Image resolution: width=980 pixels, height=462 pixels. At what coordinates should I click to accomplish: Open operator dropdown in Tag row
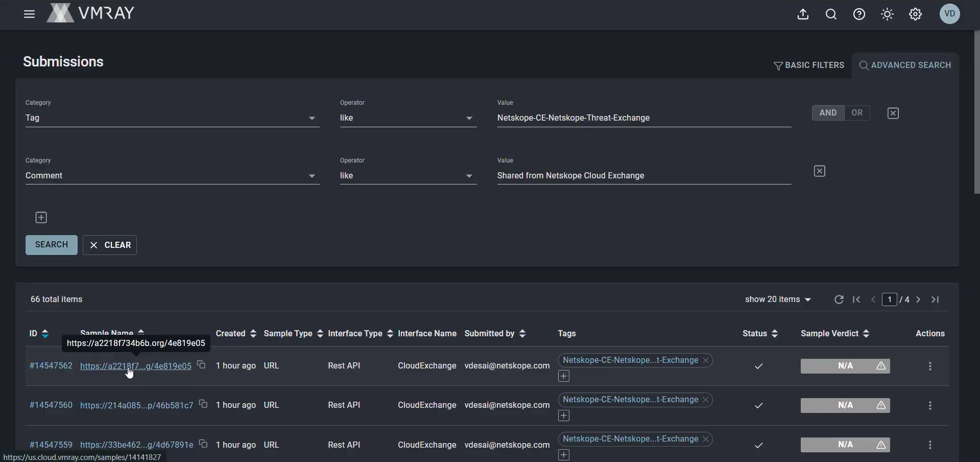point(408,118)
